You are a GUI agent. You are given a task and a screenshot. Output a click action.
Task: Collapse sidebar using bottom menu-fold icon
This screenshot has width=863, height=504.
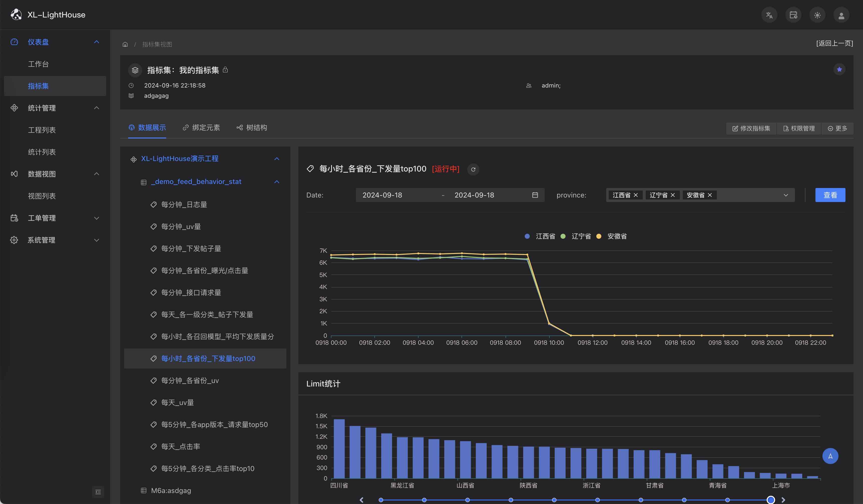[x=98, y=492]
